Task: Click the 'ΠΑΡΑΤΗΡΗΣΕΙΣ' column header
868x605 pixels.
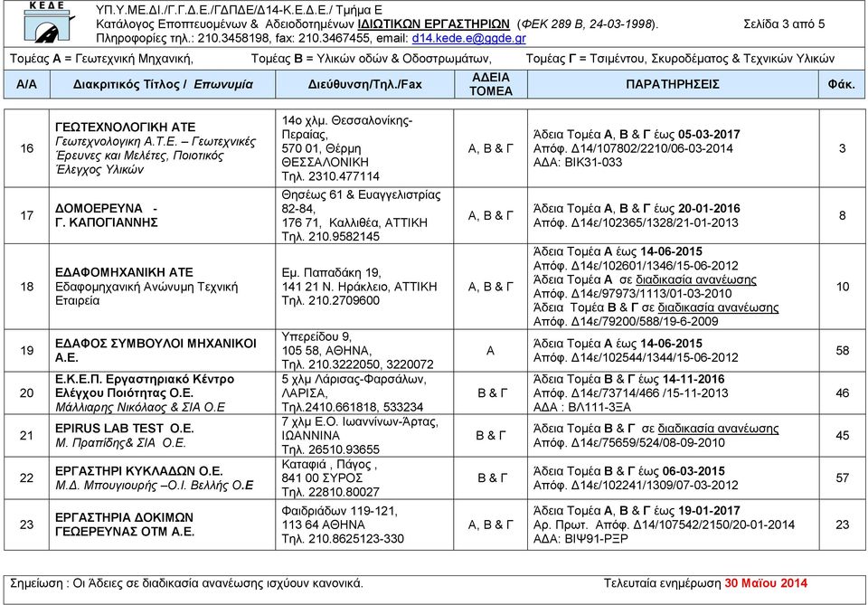Action: pos(673,85)
